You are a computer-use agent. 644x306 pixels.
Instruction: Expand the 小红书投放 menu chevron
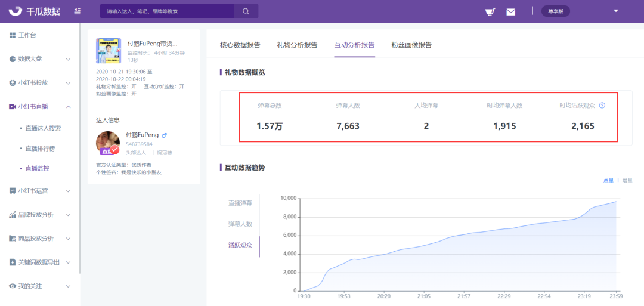click(x=68, y=83)
